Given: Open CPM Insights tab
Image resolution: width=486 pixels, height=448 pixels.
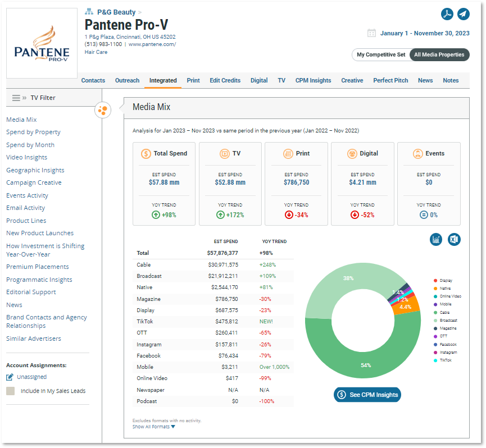Looking at the screenshot, I should click(x=313, y=80).
